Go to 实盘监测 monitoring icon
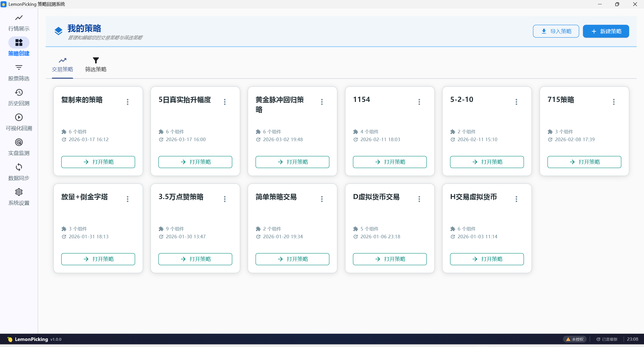This screenshot has width=644, height=347. [x=19, y=142]
